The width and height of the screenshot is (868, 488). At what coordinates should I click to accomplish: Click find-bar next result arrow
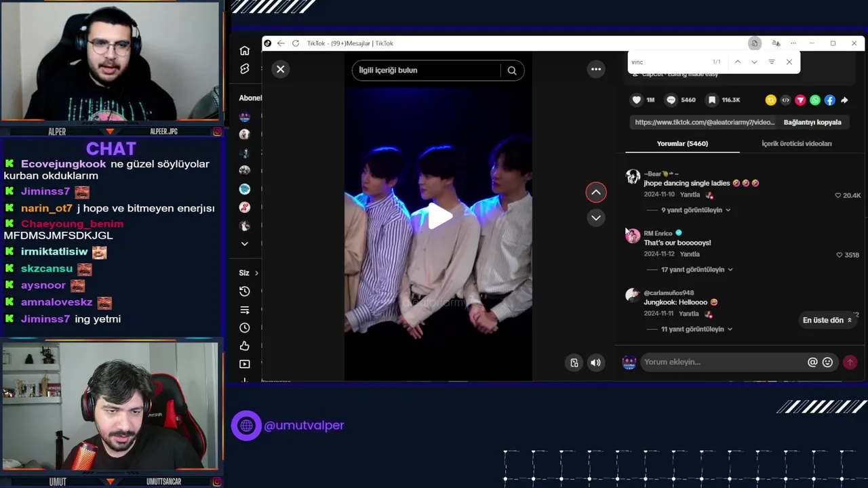[754, 62]
